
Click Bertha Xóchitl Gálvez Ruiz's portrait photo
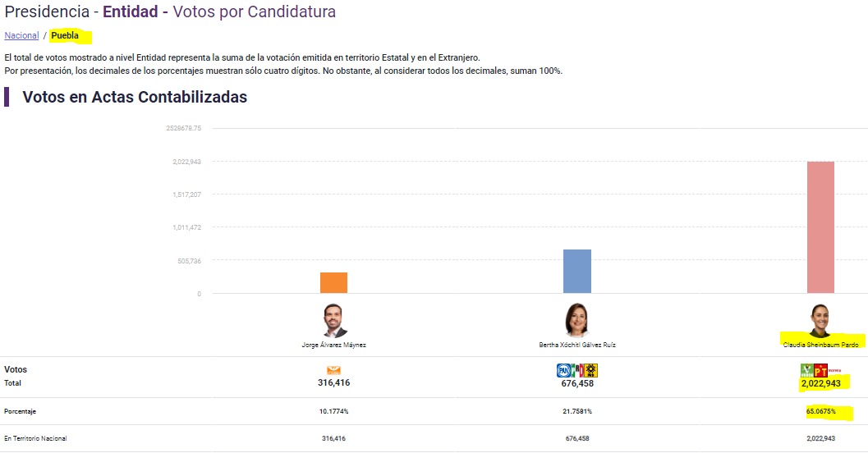(x=576, y=320)
